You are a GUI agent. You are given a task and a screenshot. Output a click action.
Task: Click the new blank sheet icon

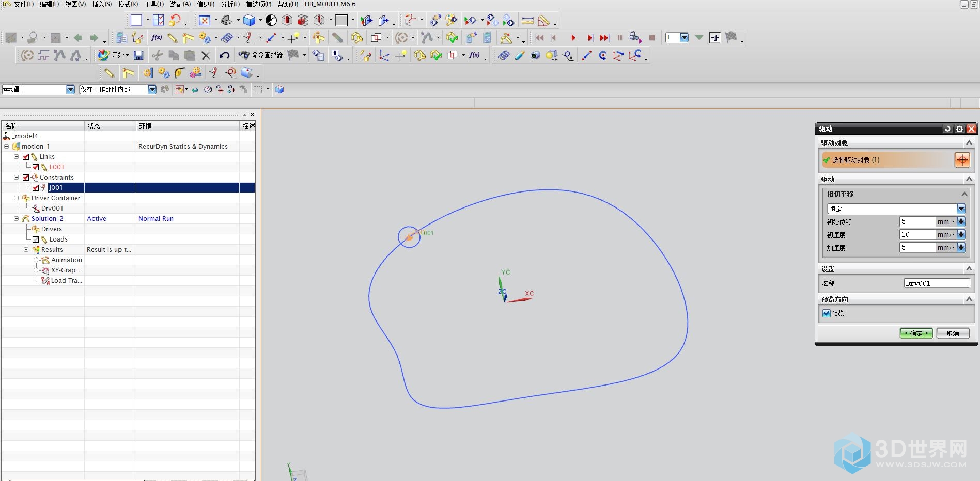pos(136,20)
